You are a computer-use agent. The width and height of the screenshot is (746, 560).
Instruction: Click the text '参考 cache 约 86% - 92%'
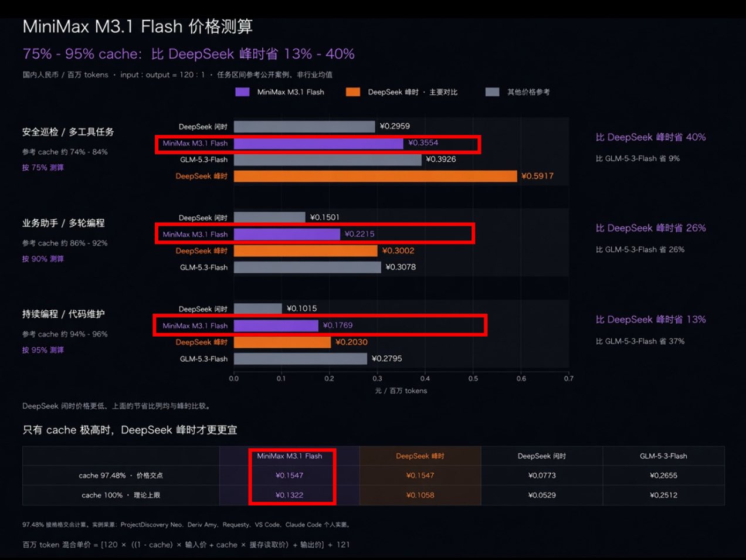pos(65,243)
